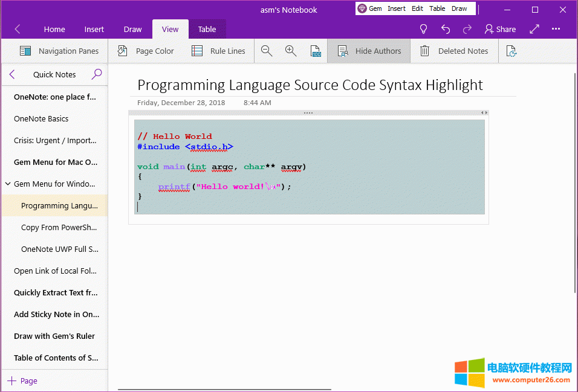Viewport: 578px width, 392px height.
Task: Reset zoom to 100% page icon
Action: 315,51
